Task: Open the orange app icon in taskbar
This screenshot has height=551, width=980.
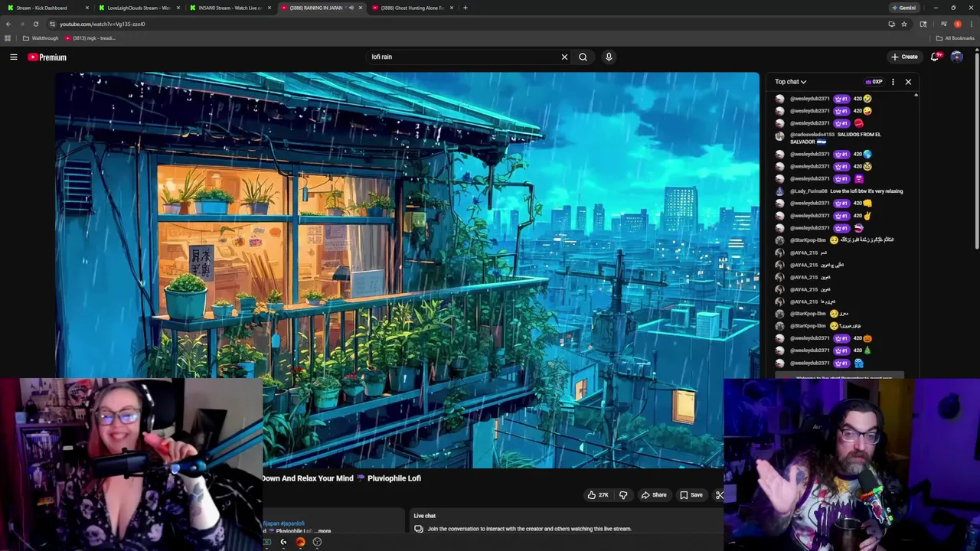Action: tap(300, 542)
